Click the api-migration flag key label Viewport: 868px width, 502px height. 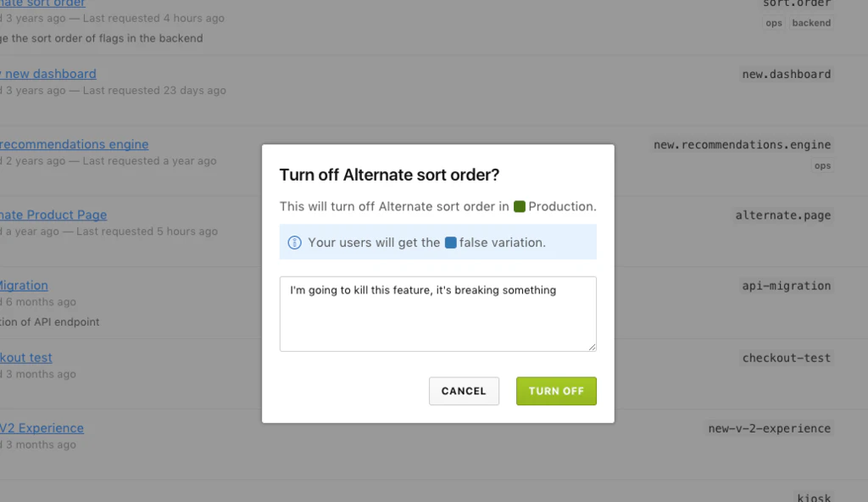click(x=787, y=286)
